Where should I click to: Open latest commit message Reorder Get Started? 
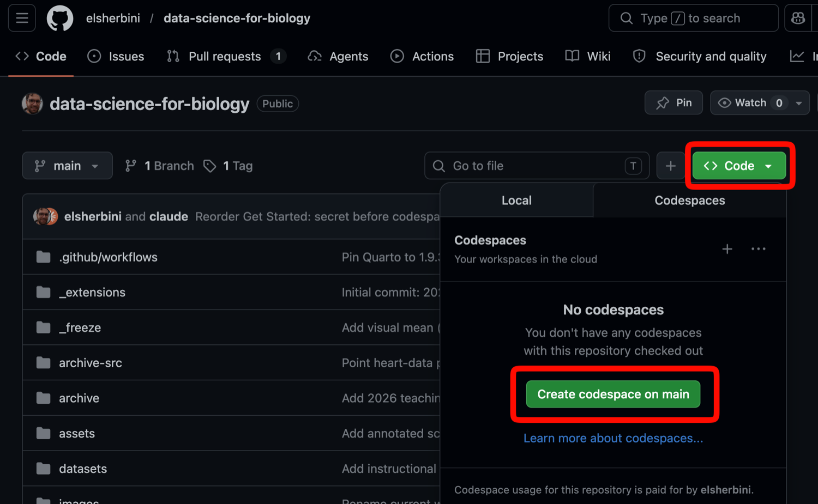[317, 216]
